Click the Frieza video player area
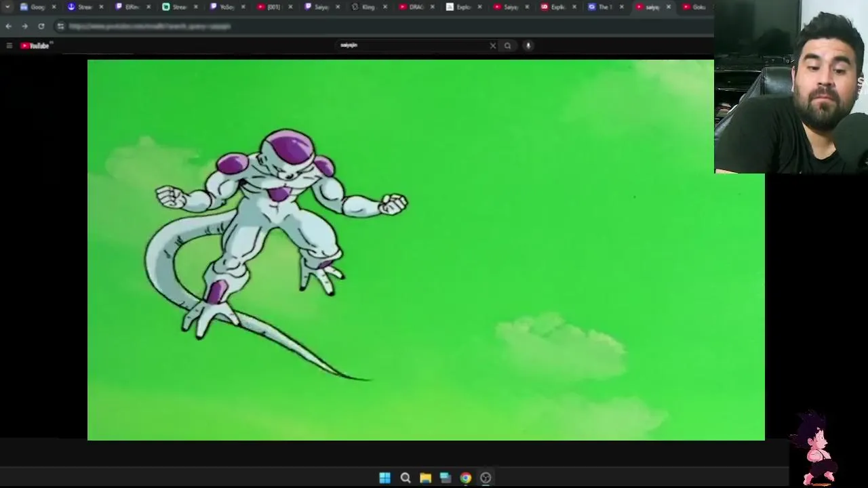 point(426,250)
